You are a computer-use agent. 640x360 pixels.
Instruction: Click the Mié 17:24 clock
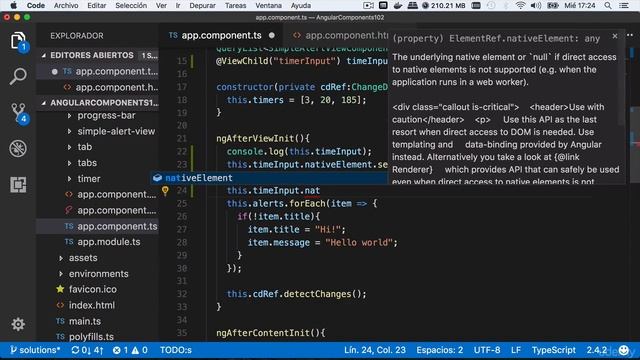pyautogui.click(x=580, y=5)
